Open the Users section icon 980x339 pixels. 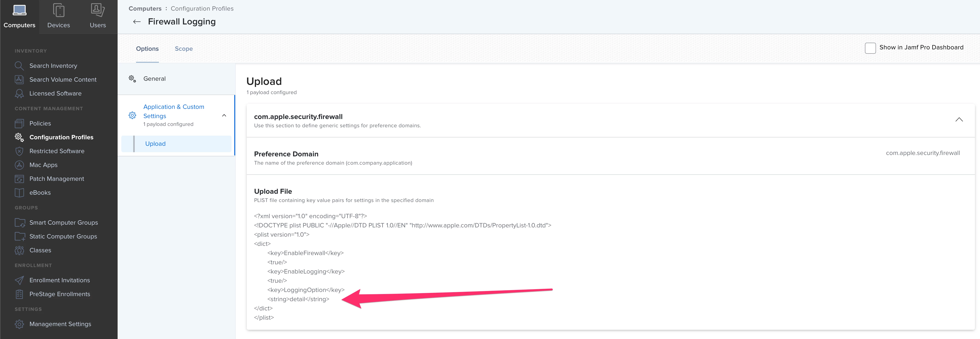98,10
